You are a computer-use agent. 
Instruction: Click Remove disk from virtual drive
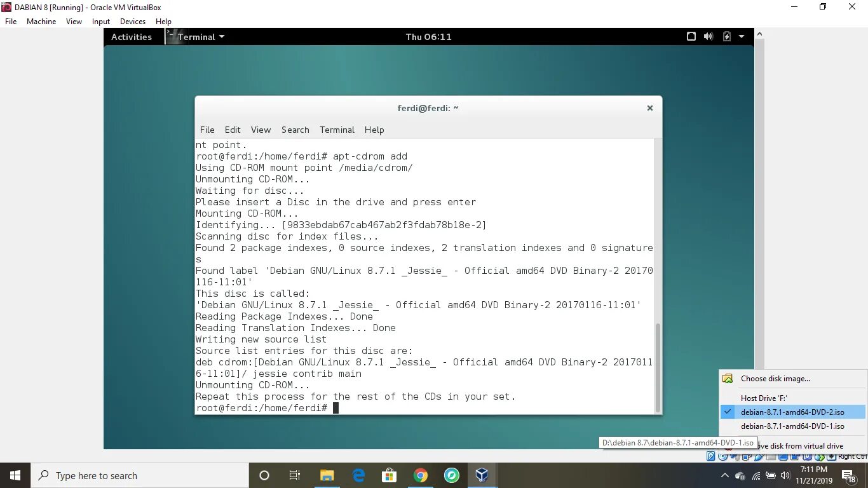[x=799, y=446]
